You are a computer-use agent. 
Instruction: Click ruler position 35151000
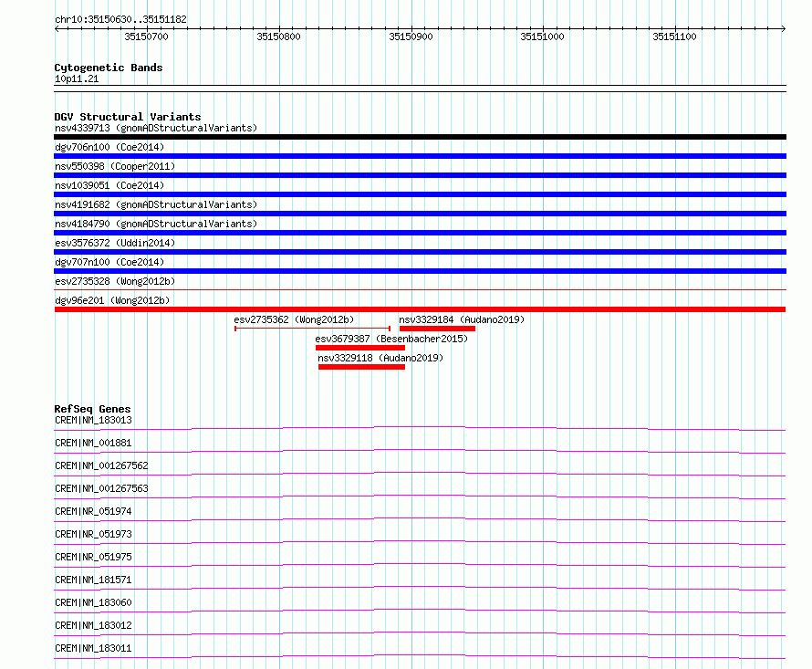542,37
